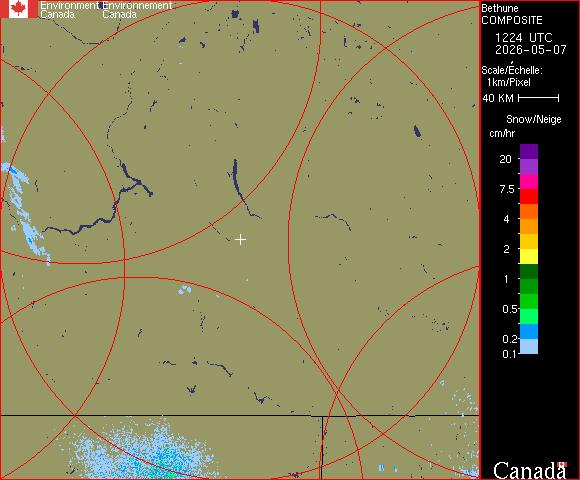Image resolution: width=580 pixels, height=480 pixels.
Task: Click the 1224 UTC timestamp
Action: [523, 38]
